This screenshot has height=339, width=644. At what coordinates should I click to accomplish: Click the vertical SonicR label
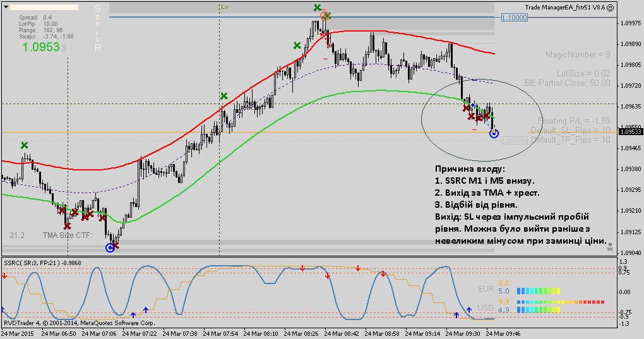click(98, 28)
